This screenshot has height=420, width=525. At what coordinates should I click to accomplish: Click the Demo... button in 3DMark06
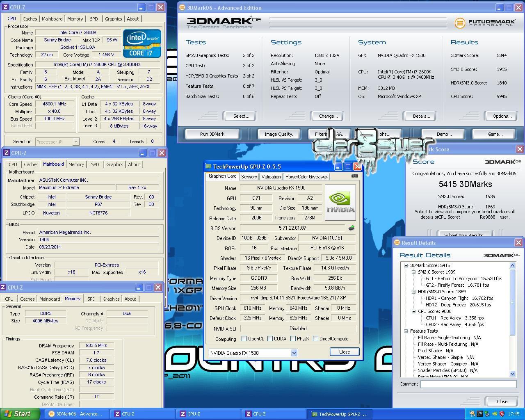tap(444, 134)
